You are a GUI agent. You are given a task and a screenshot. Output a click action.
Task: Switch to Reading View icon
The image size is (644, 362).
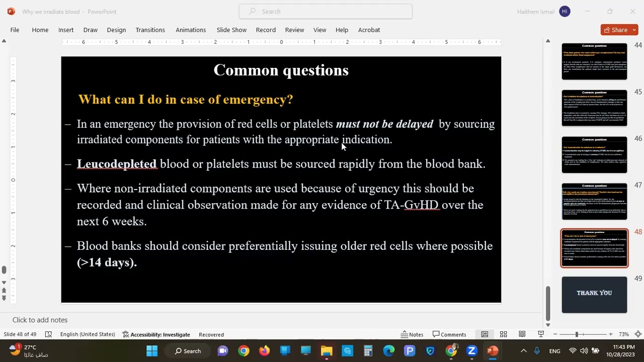point(522,334)
